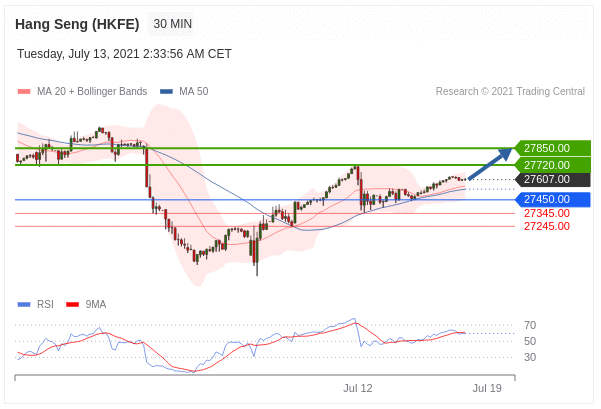Click the 27607.00 current price tag

(x=551, y=180)
